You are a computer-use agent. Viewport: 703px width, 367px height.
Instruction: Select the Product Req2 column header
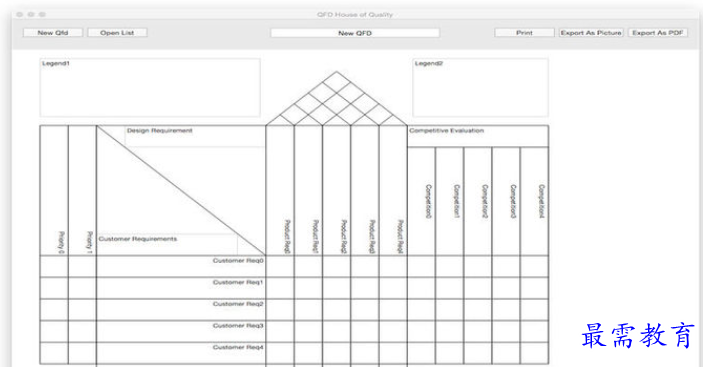point(336,190)
